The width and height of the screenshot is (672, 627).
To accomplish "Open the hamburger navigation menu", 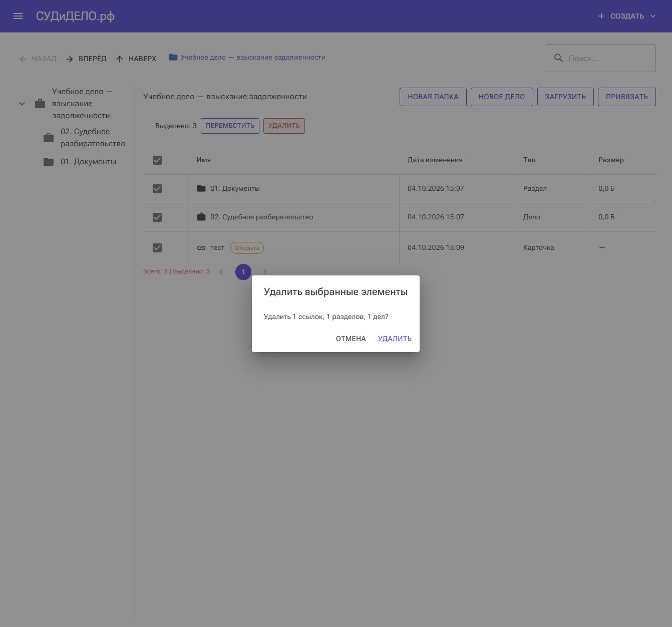I will point(18,16).
